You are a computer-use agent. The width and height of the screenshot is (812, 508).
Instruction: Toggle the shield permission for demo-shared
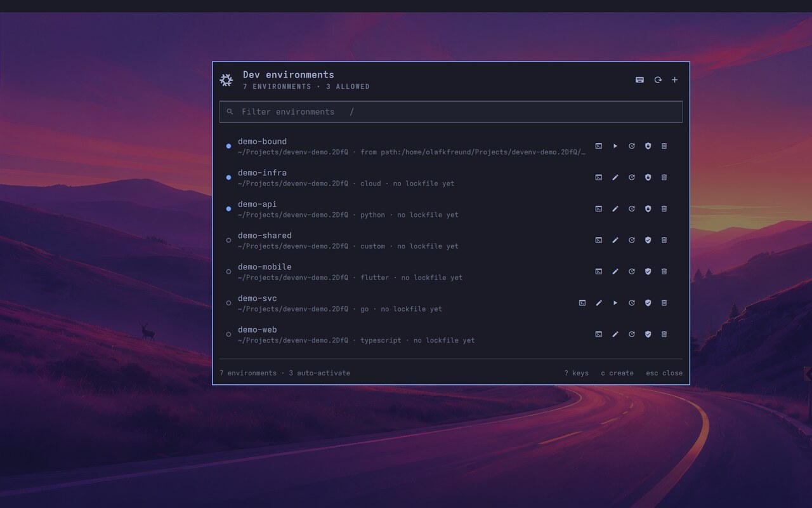coord(648,240)
